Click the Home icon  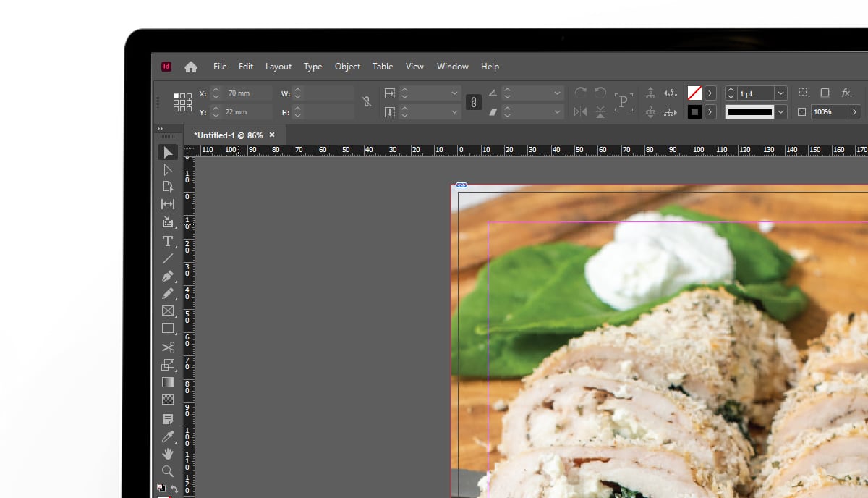[x=191, y=67]
